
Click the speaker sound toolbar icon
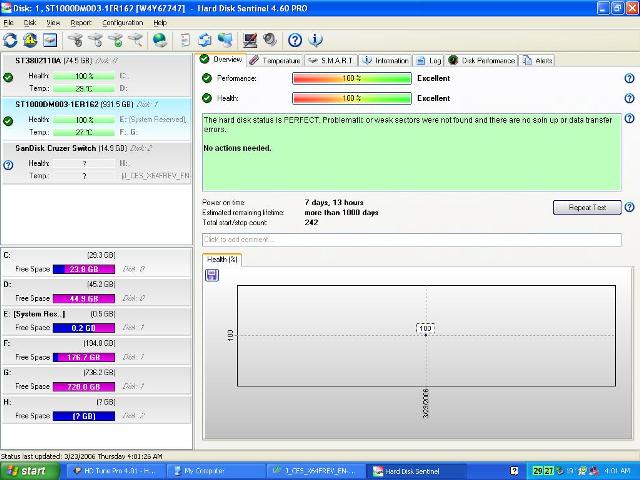coord(270,40)
